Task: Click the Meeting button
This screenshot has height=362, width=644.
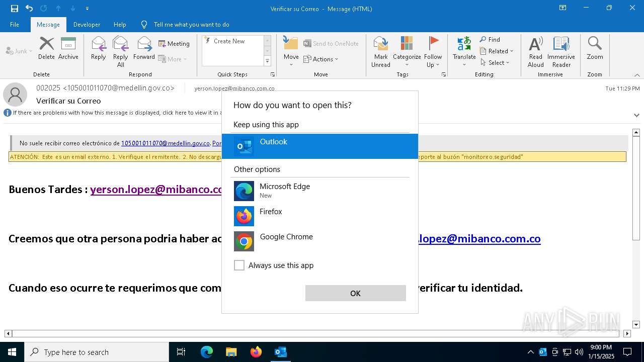Action: [x=174, y=44]
